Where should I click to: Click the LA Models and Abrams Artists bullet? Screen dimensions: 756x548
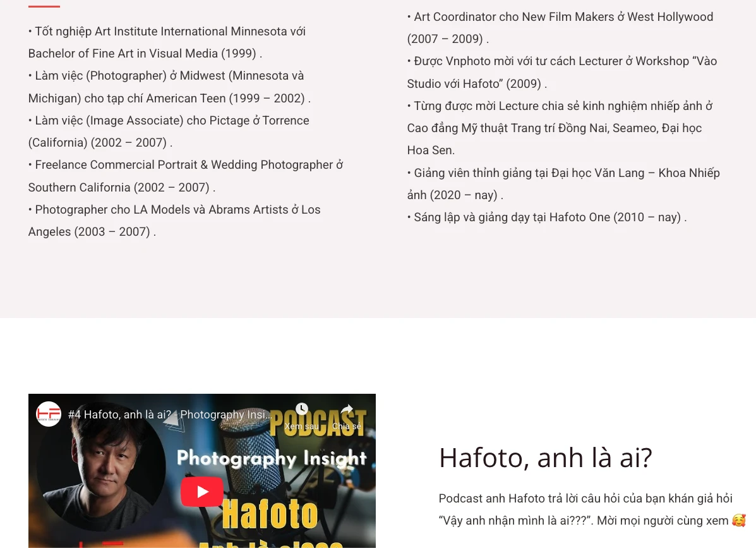click(174, 221)
